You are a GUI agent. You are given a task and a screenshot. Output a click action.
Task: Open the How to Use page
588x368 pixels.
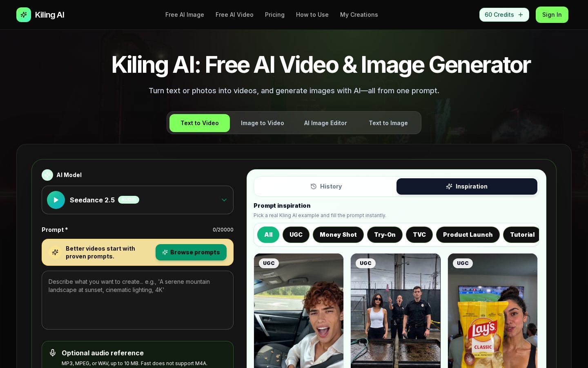click(312, 15)
